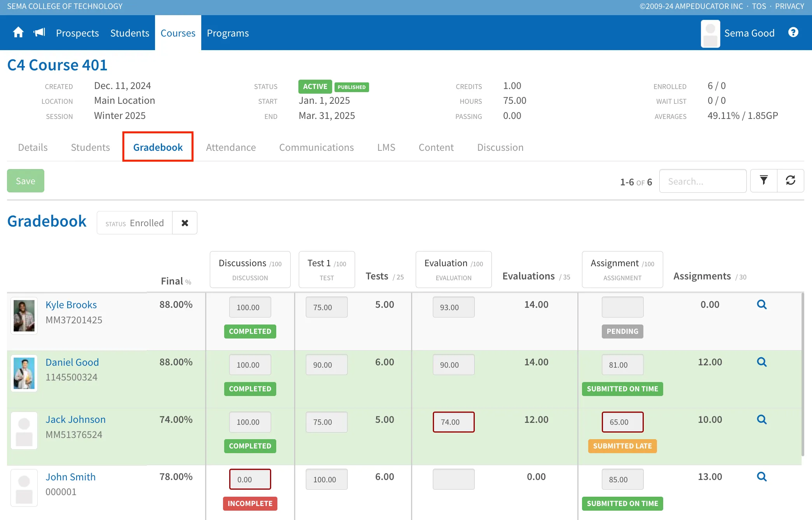812x520 pixels.
Task: Open the help question mark icon
Action: (x=793, y=32)
